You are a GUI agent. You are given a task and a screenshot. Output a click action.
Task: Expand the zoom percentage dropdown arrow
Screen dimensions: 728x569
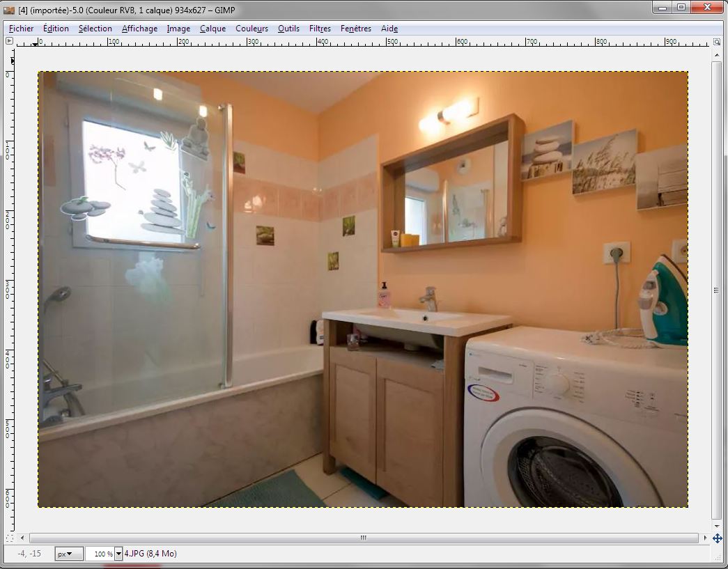tap(118, 554)
